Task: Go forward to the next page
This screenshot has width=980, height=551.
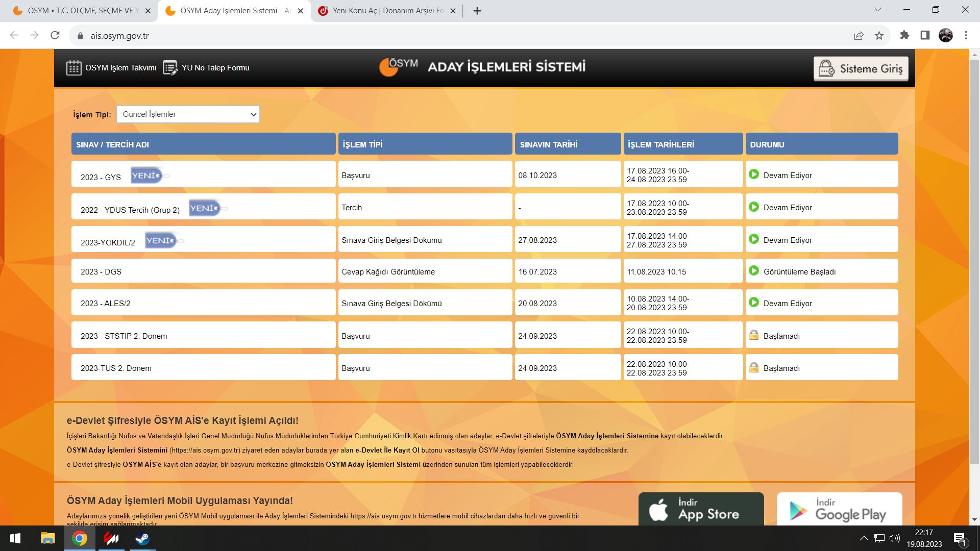Action: [34, 35]
